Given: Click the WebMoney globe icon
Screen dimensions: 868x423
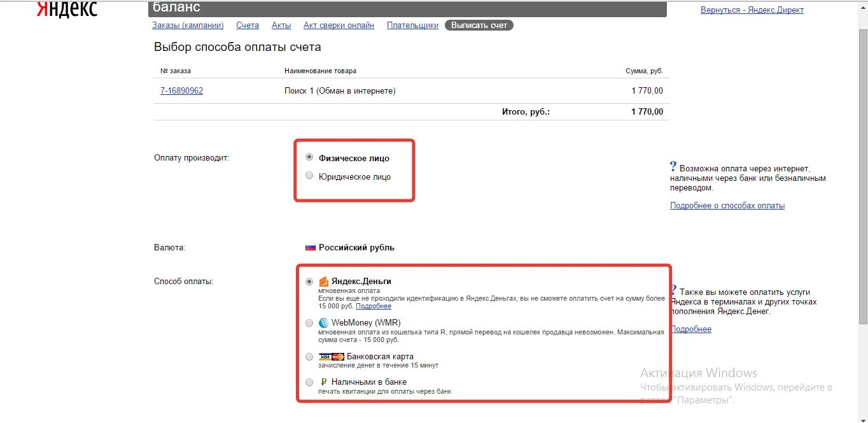Looking at the screenshot, I should [323, 323].
